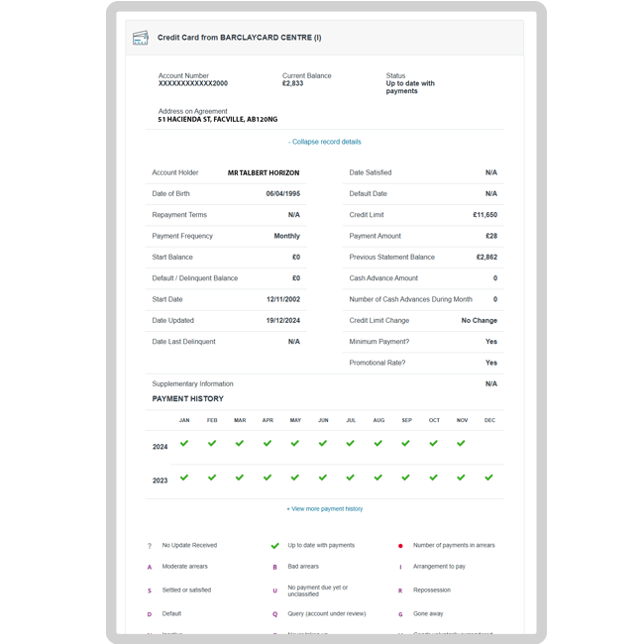Click the green tick legend icon

[275, 546]
